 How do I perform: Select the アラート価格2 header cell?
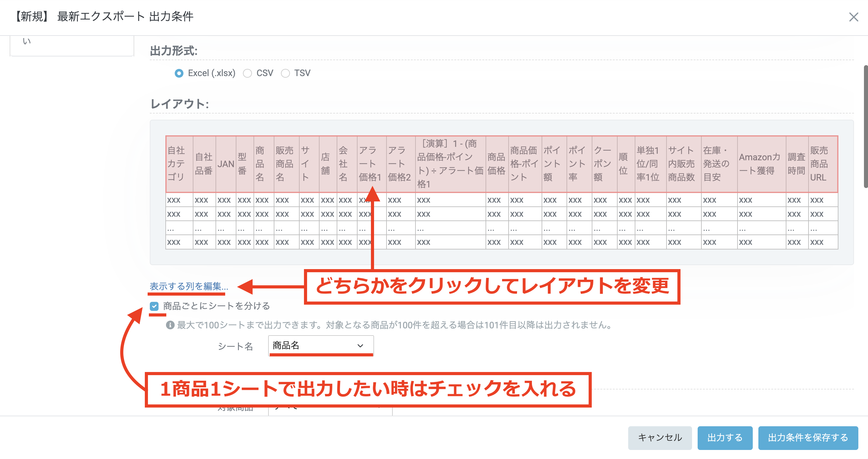[400, 164]
